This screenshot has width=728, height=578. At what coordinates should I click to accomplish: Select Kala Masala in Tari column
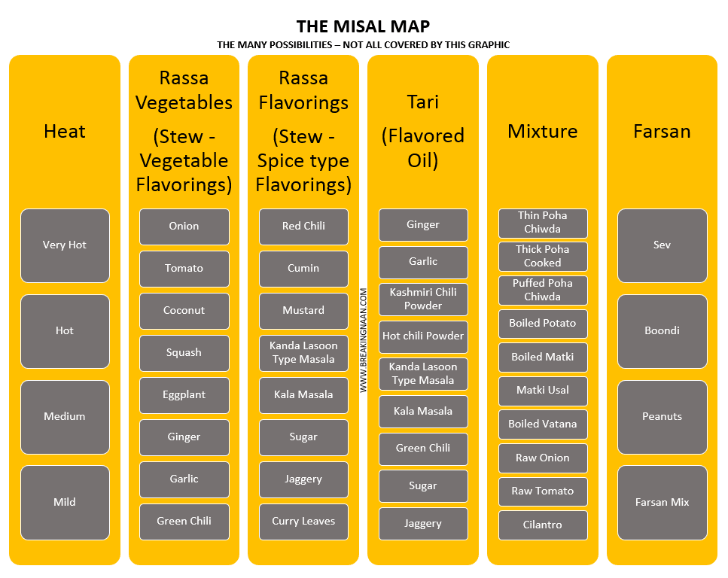coord(423,412)
